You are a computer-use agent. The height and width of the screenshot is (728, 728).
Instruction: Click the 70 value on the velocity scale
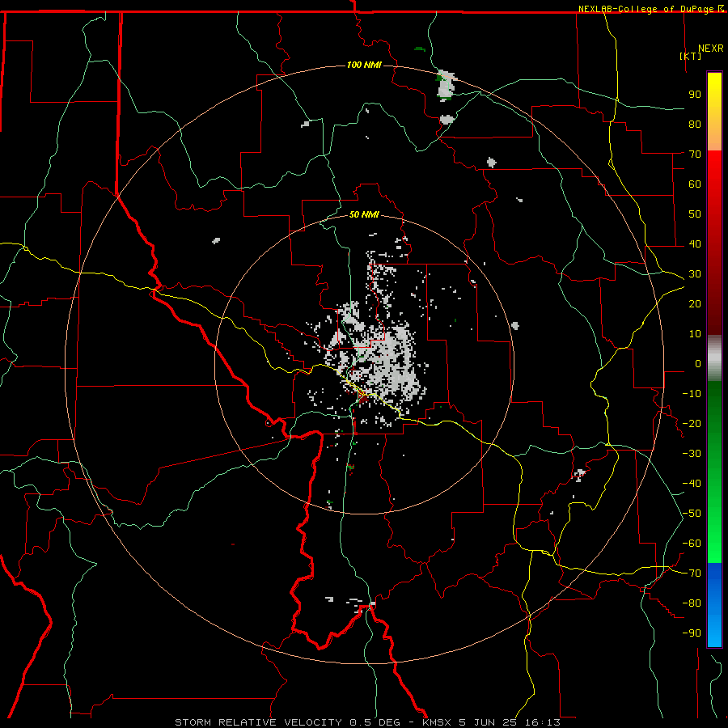[695, 154]
